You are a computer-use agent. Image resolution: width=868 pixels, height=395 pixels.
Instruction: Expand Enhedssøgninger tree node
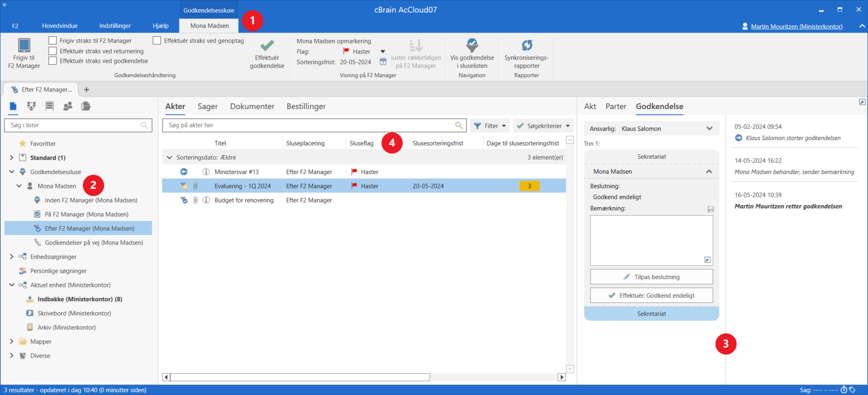pos(12,257)
